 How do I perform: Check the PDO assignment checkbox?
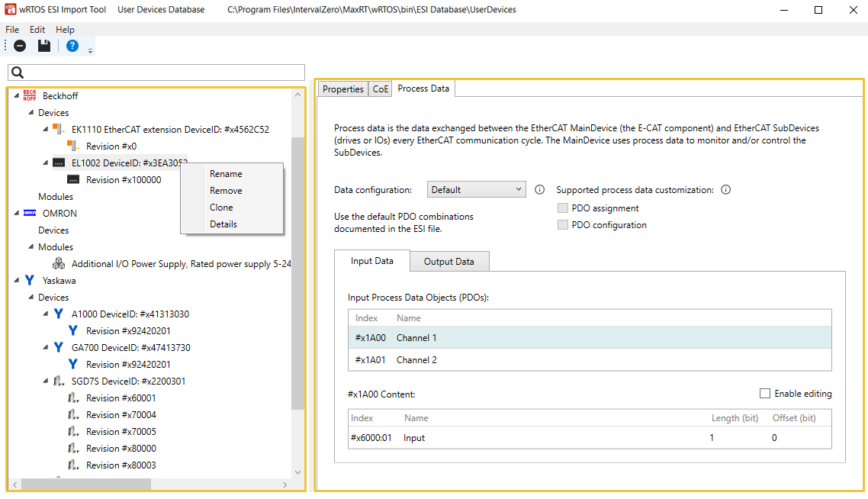563,208
